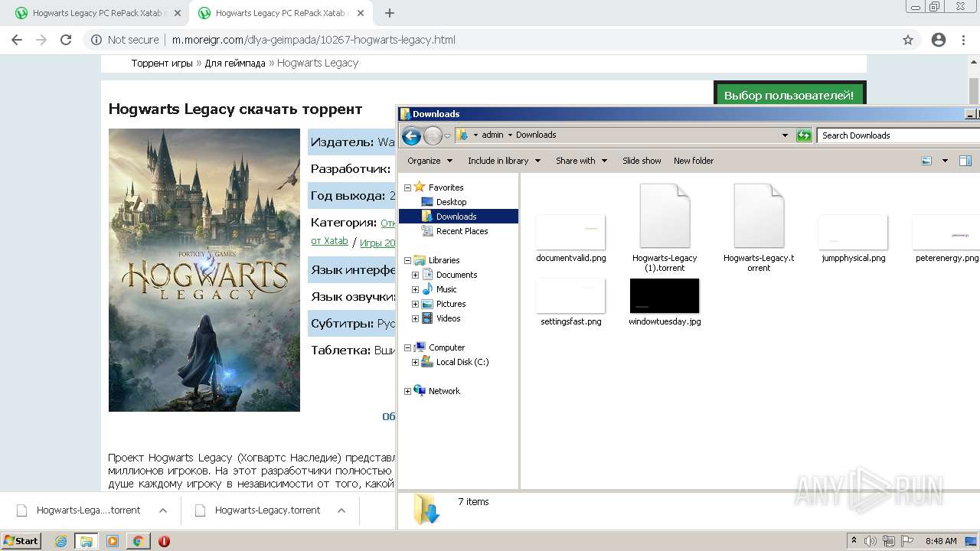
Task: Go back in the Downloads Explorer window
Action: click(x=411, y=136)
